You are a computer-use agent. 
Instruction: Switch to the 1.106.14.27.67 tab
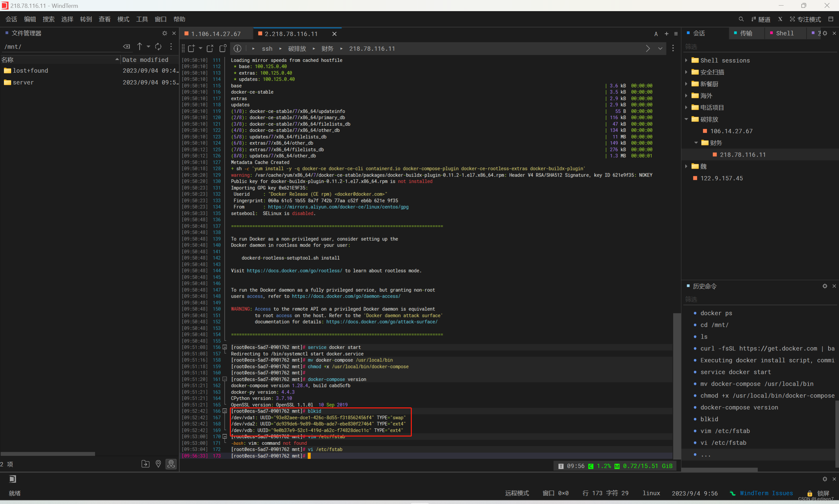[215, 34]
